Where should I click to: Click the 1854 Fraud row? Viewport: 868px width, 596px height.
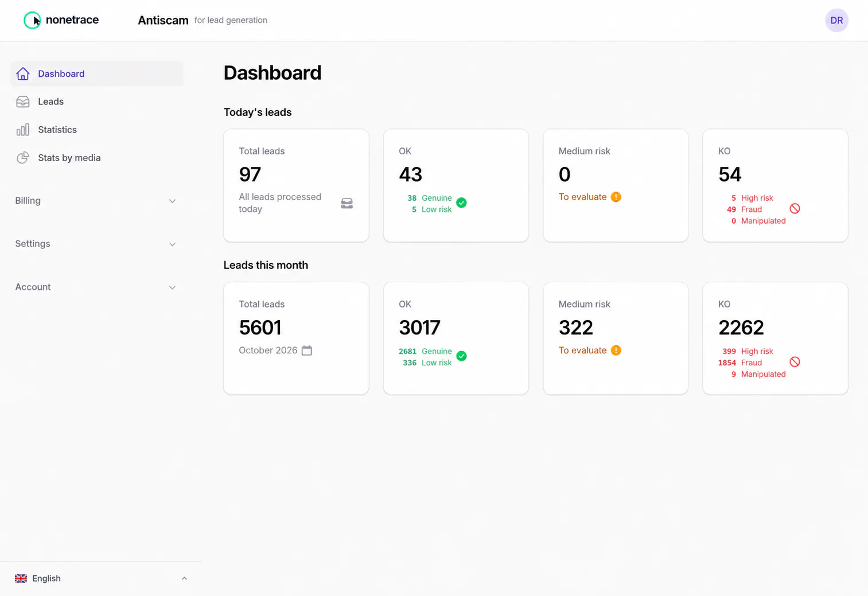tap(740, 363)
